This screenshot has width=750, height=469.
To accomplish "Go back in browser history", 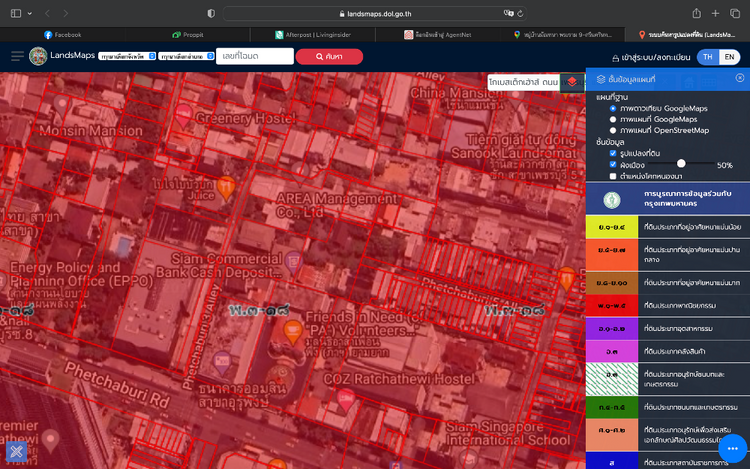I will tap(47, 13).
